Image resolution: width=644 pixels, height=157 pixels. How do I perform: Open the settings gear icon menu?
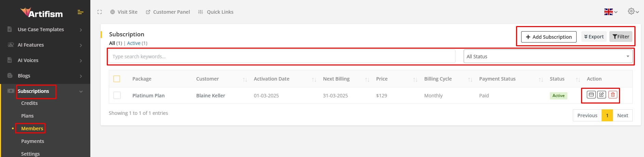pyautogui.click(x=633, y=12)
